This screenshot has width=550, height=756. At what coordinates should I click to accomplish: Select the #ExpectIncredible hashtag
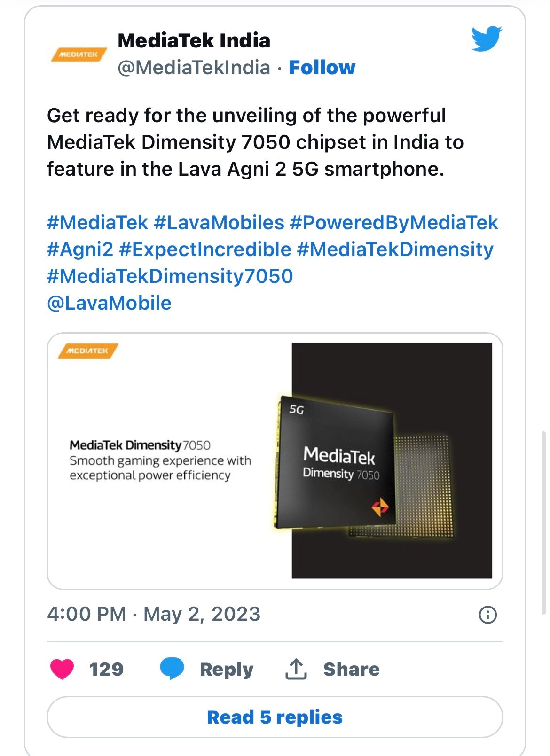pos(205,249)
